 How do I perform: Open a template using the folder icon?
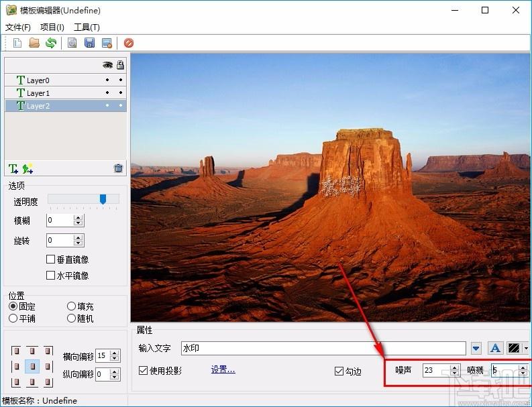click(34, 43)
